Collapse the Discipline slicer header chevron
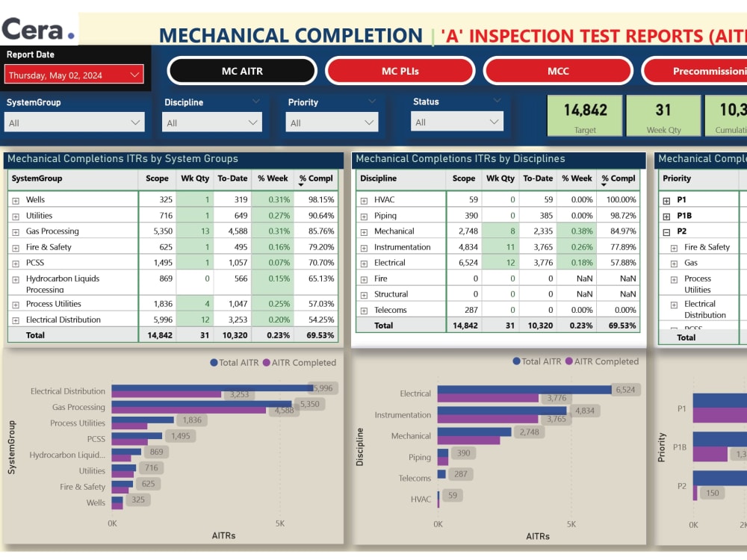Image resolution: width=747 pixels, height=560 pixels. coord(255,101)
